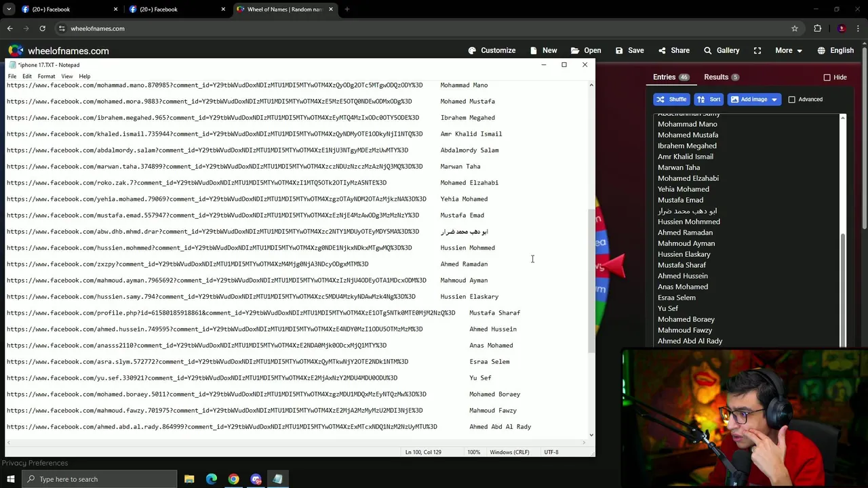
Task: Open Notepad Edit menu
Action: coord(27,76)
